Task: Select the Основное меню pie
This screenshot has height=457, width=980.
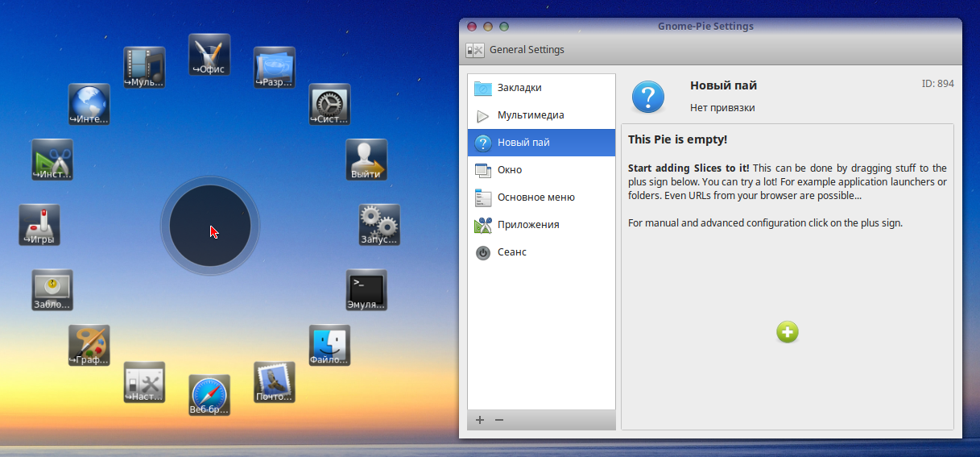Action: click(x=541, y=197)
